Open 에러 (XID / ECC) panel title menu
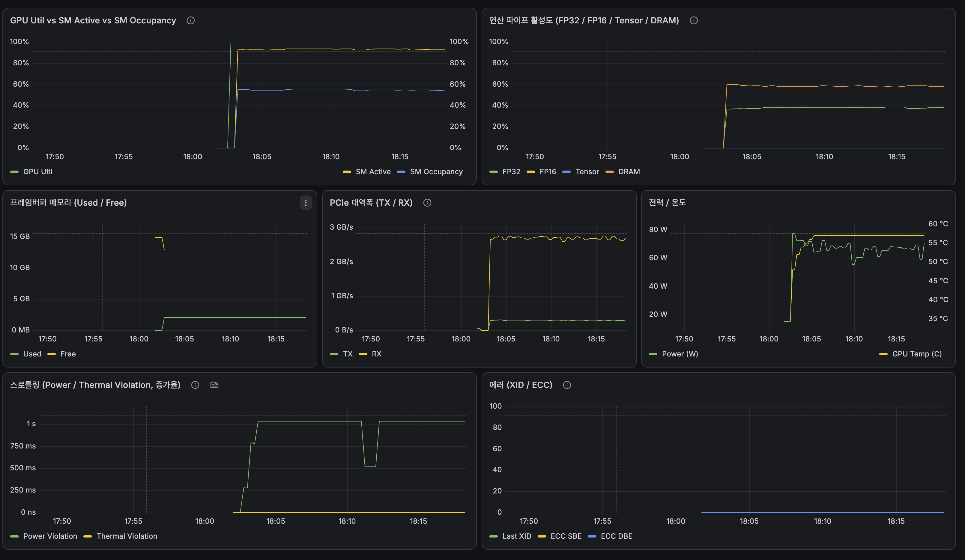The width and height of the screenshot is (965, 560). tap(521, 385)
